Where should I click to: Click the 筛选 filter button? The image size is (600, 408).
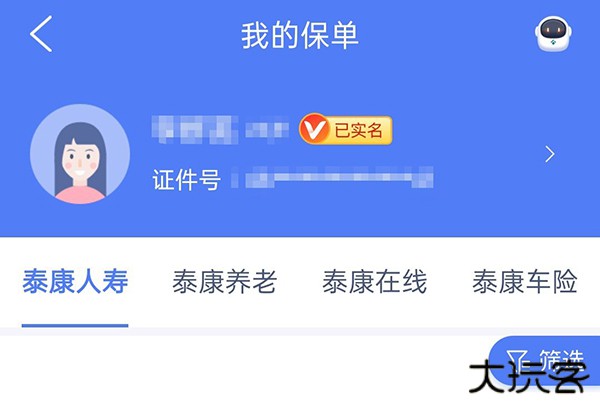click(x=544, y=360)
